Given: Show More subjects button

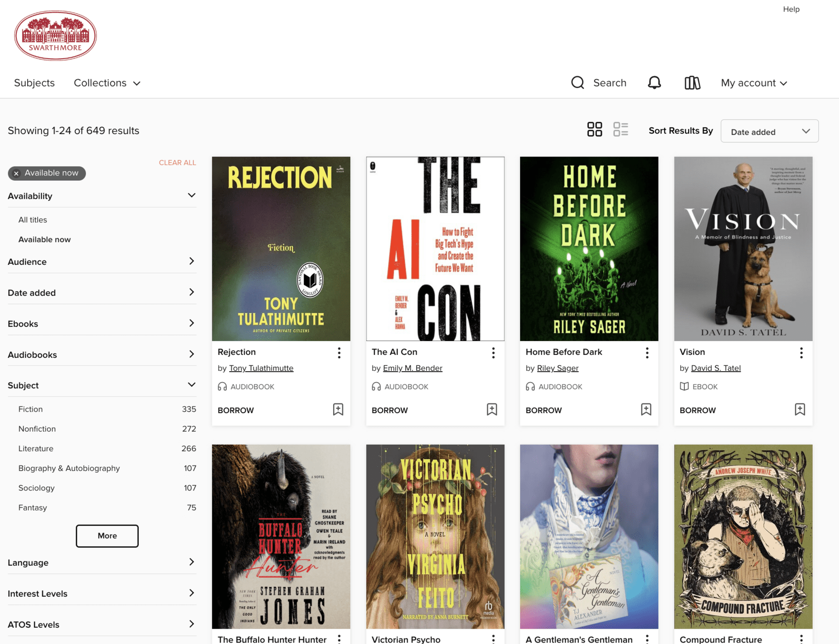Looking at the screenshot, I should pos(107,536).
